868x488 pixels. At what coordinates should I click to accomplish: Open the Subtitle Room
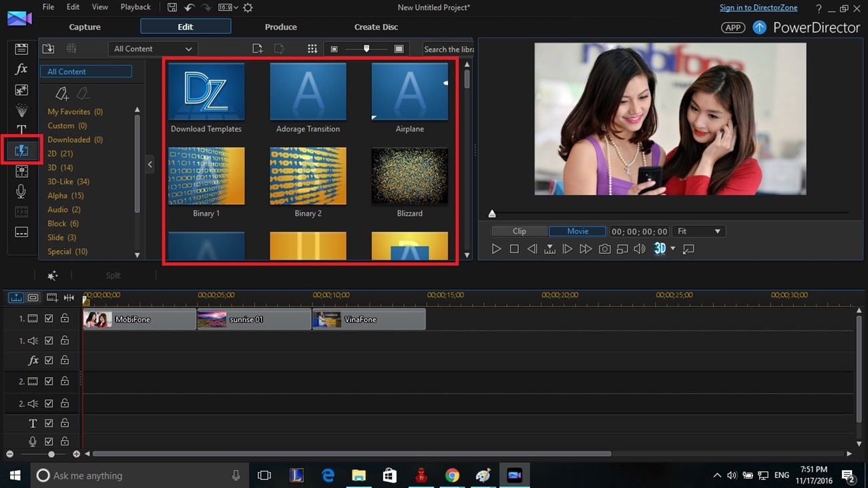(21, 232)
